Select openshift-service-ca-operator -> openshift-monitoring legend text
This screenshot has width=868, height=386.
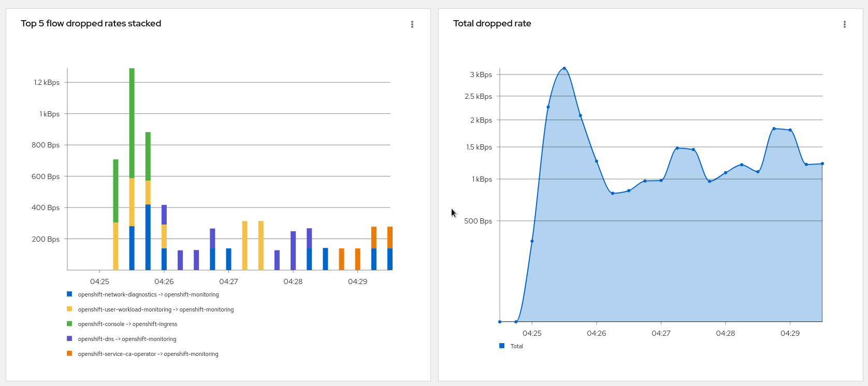pyautogui.click(x=148, y=354)
